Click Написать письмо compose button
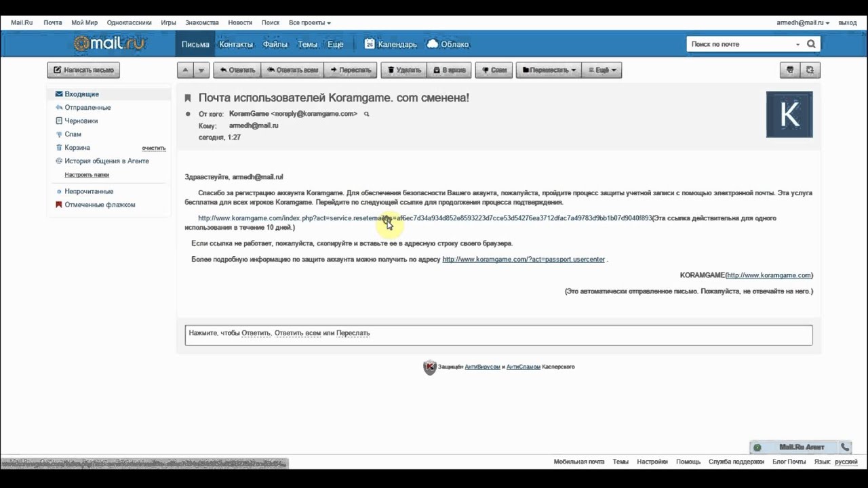Screen dimensions: 868x488 pyautogui.click(x=83, y=70)
